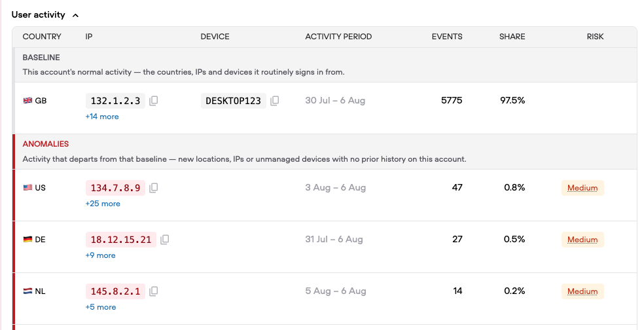The height and width of the screenshot is (330, 644).
Task: Select the 18.12.15.21 IP chip
Action: (120, 240)
